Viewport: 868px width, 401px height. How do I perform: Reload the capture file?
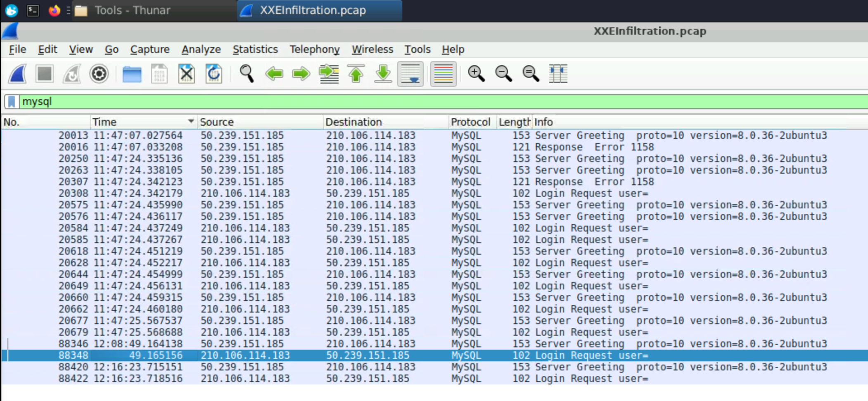click(x=214, y=74)
